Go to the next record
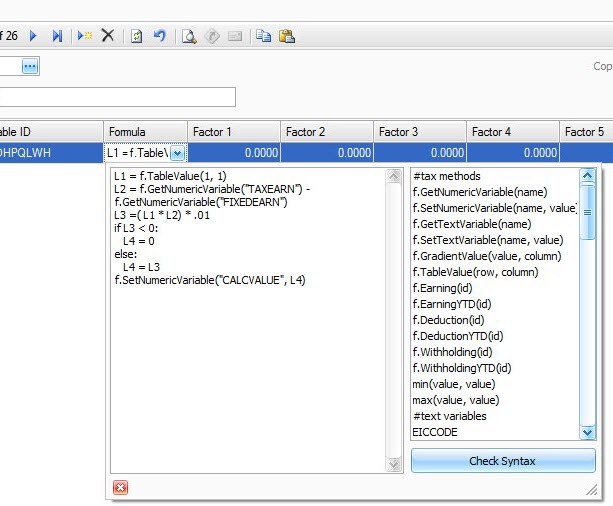 coord(33,36)
